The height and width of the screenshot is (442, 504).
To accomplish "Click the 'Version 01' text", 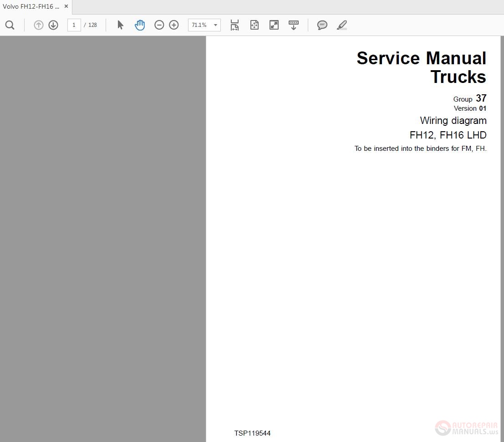I will coord(470,108).
